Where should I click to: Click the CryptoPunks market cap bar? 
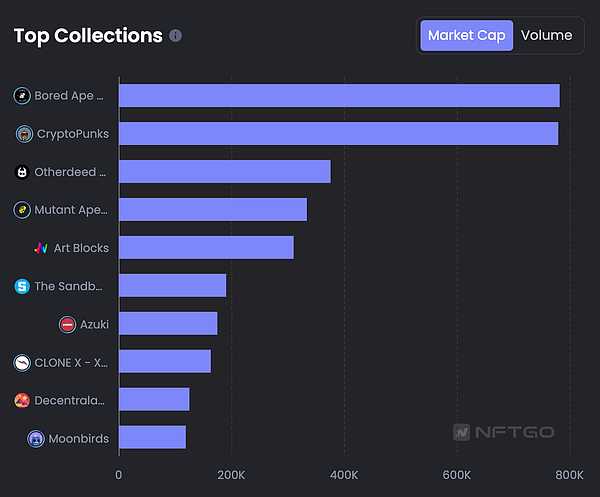point(338,134)
